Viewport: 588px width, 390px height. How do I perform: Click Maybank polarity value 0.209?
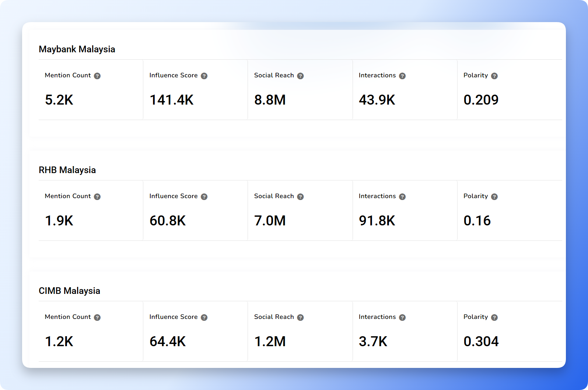tap(481, 100)
